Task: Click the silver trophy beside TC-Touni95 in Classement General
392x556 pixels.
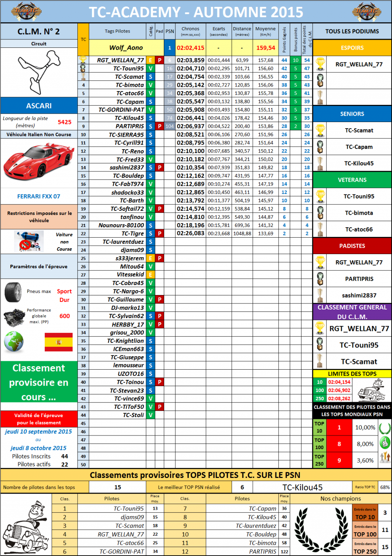Action: click(x=320, y=345)
